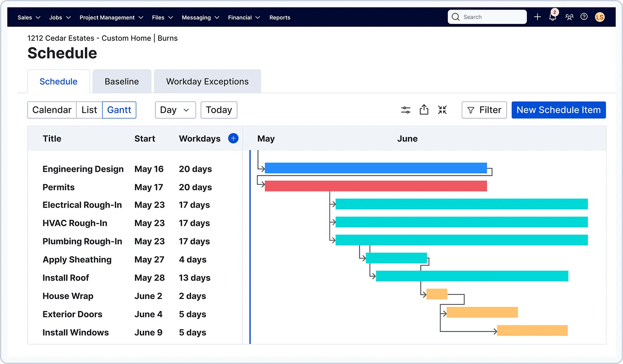Switch to List view
Image resolution: width=623 pixels, height=364 pixels.
click(x=89, y=110)
